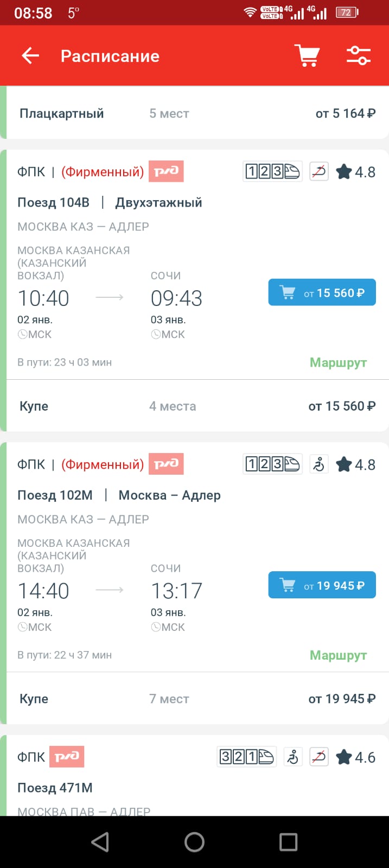
Task: Buy ticket from 19 945 ₽
Action: (x=322, y=585)
